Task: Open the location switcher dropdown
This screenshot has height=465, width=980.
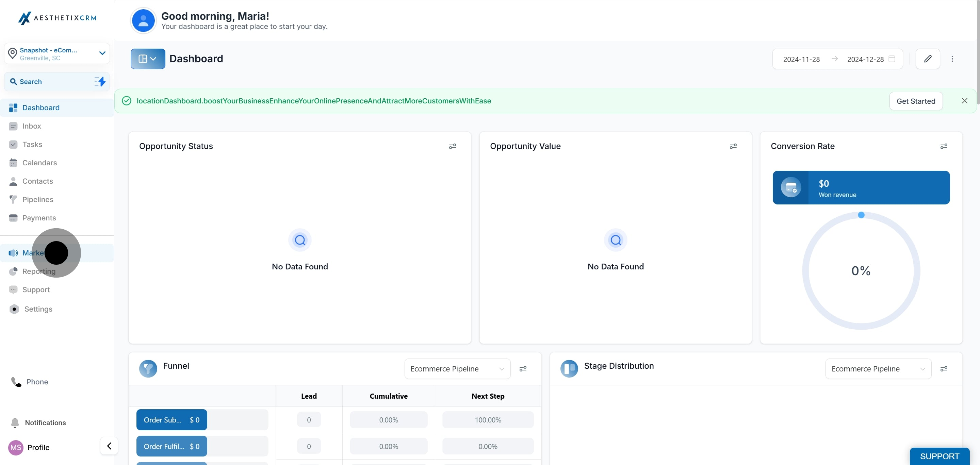Action: click(x=57, y=54)
